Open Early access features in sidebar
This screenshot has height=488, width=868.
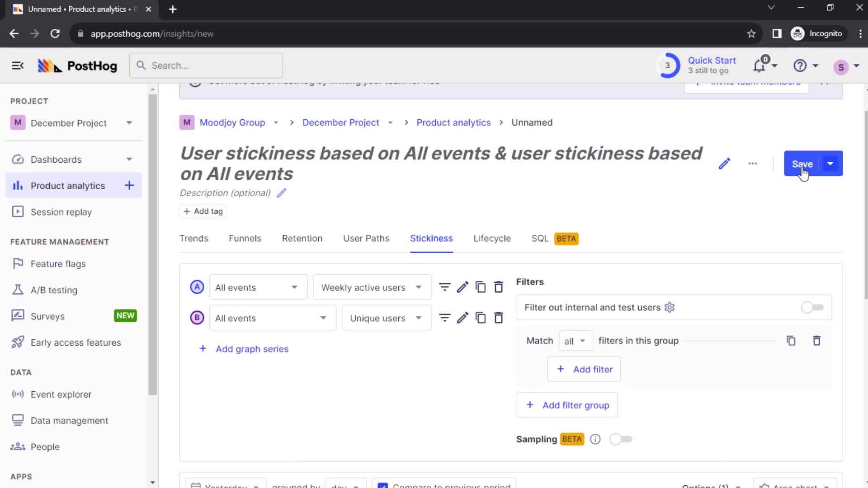73,343
